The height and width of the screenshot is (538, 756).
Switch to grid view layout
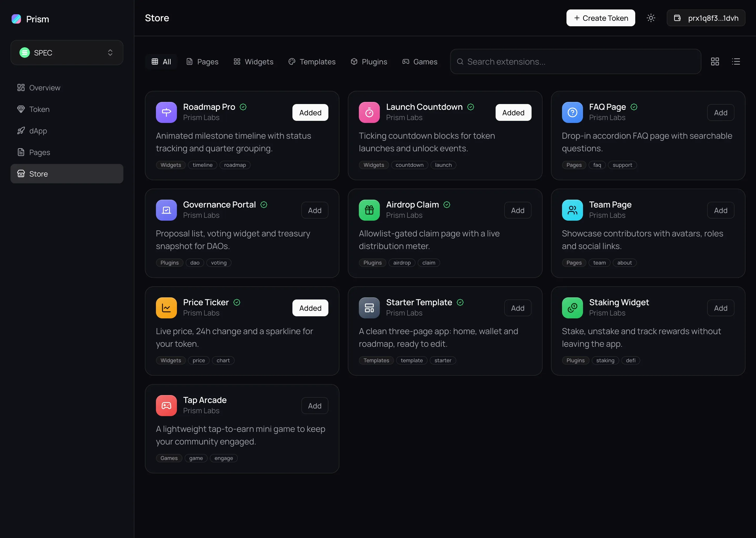click(x=715, y=62)
